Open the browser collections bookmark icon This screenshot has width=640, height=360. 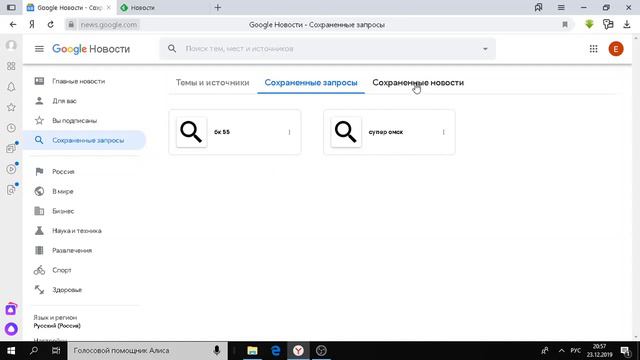[538, 7]
